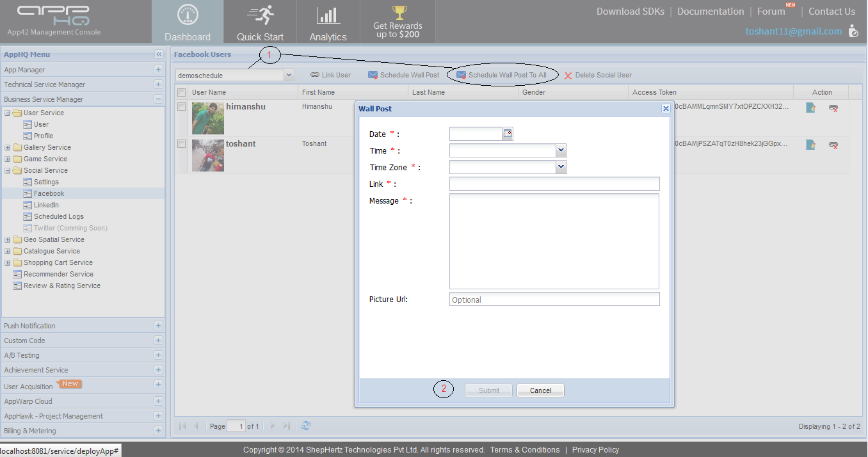Click the user account icon beside email
Screen dimensions: 868x457
coord(853,31)
